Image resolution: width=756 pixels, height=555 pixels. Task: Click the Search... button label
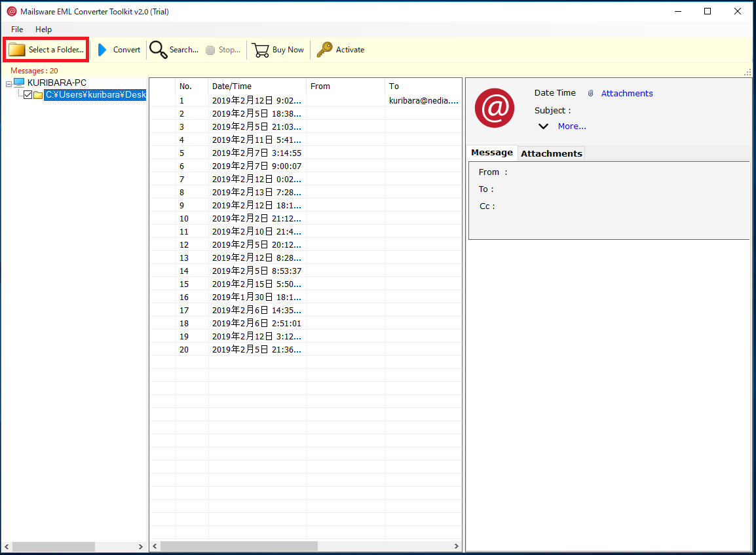(183, 50)
